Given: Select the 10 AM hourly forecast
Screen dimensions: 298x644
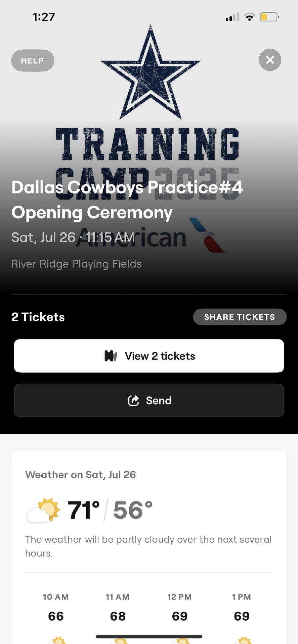Looking at the screenshot, I should point(56,607).
